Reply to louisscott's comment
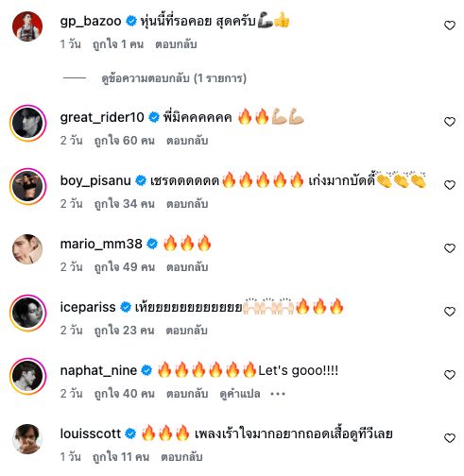Image resolution: width=464 pixels, height=476 pixels. tap(181, 457)
